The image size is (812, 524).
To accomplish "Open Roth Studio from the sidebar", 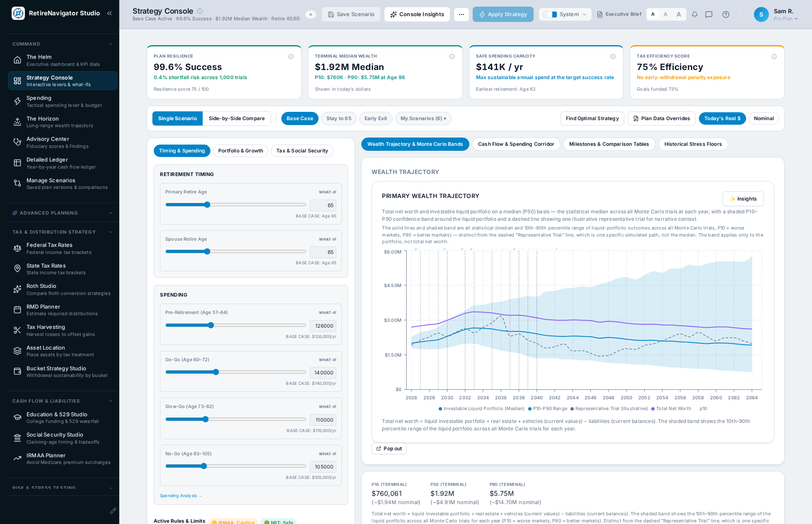I will click(63, 290).
